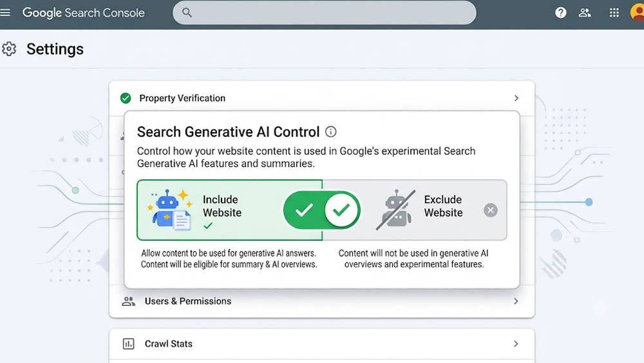The height and width of the screenshot is (363, 644).
Task: Open the help question mark icon
Action: (x=561, y=13)
